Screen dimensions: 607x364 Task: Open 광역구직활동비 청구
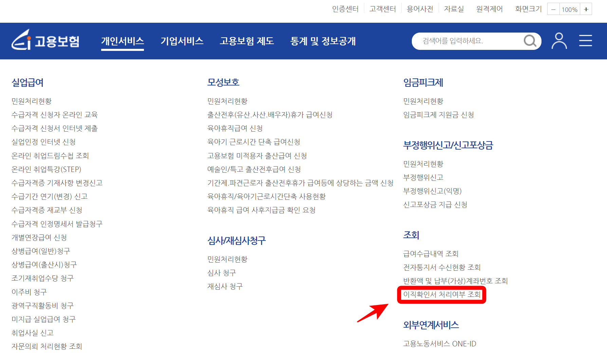pos(42,306)
